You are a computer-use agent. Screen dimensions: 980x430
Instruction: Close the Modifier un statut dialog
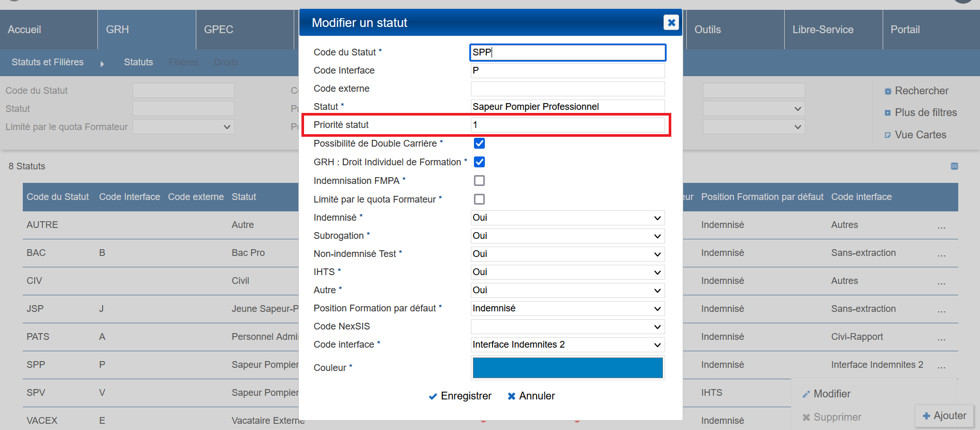click(671, 22)
